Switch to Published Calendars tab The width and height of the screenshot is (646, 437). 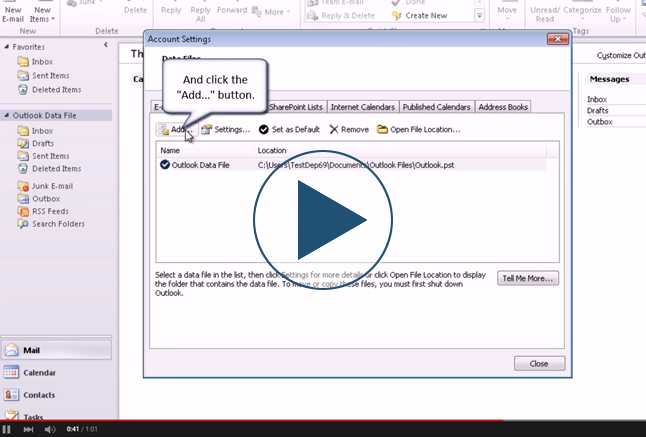[436, 107]
